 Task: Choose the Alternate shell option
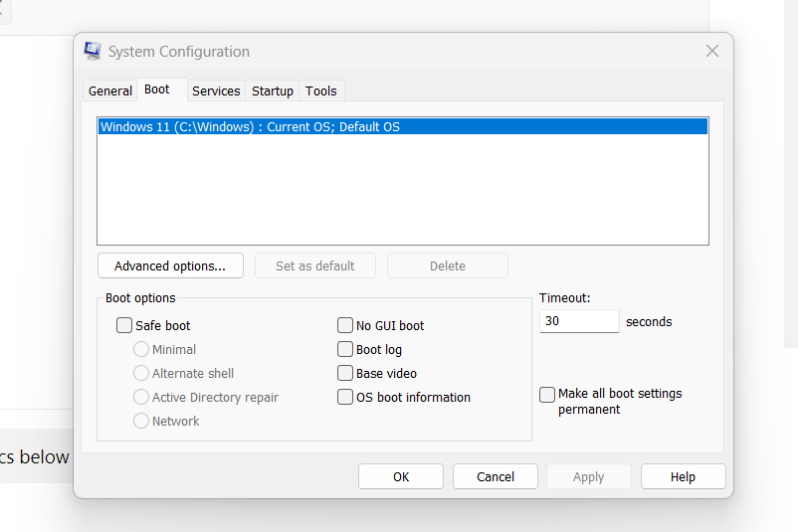(141, 373)
